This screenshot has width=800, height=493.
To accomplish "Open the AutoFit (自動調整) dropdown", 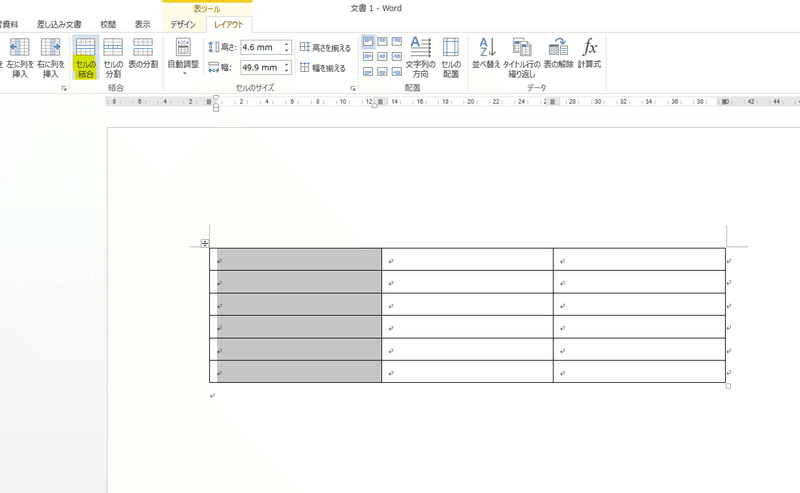I will (183, 56).
